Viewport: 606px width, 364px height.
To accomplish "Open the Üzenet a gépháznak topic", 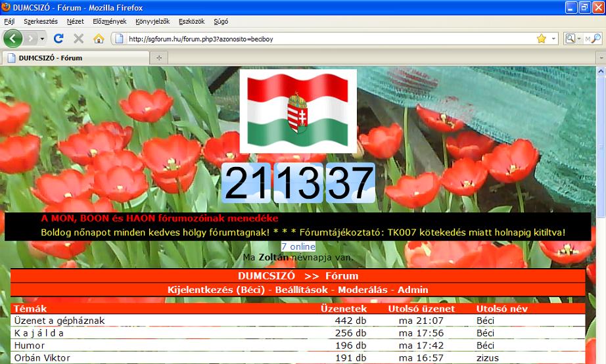I will tap(60, 321).
